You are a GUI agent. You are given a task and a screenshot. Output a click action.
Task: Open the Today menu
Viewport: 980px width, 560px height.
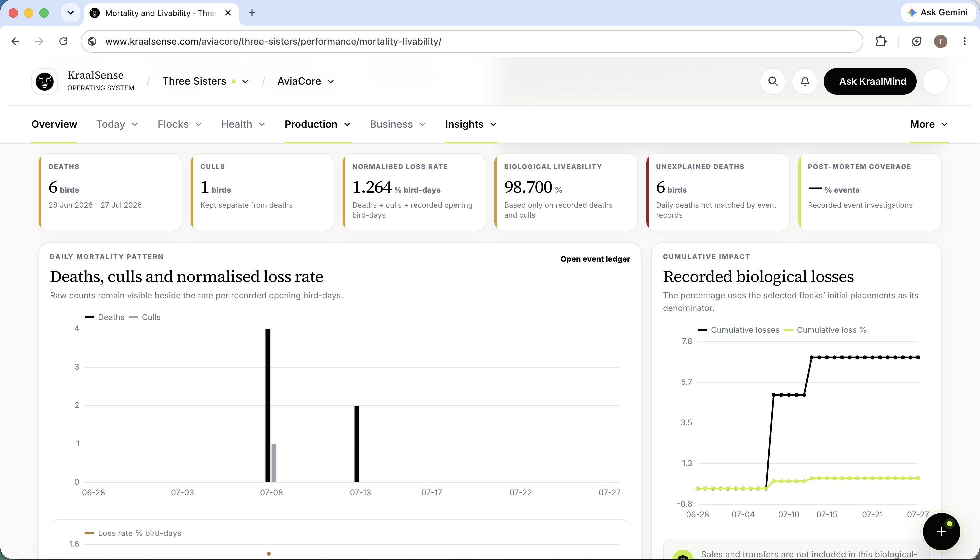point(117,124)
